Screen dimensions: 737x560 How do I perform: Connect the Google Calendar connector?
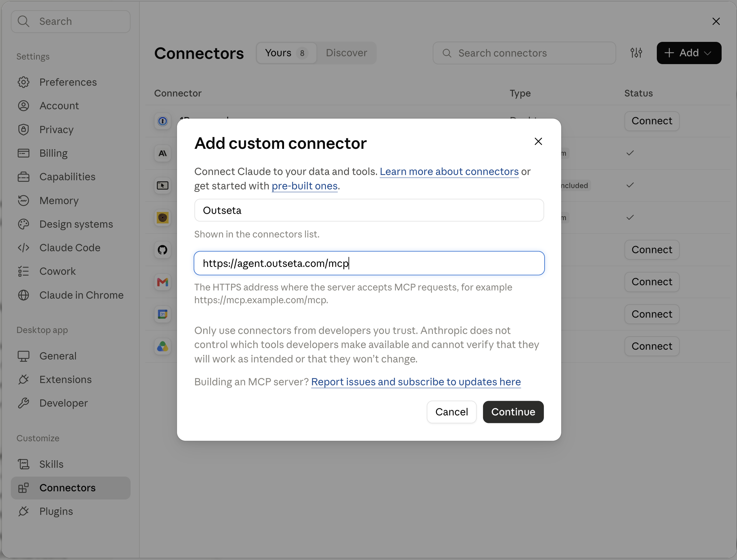[x=652, y=314]
